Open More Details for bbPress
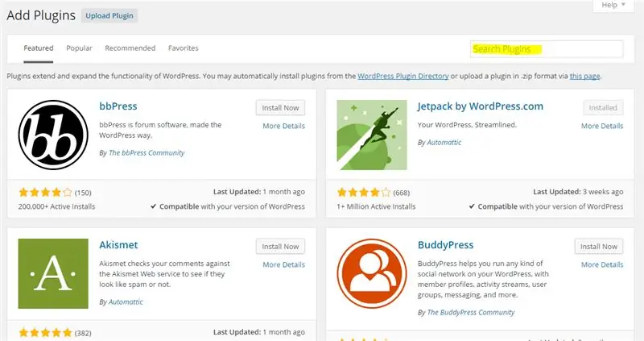Viewport: 644px width, 341px height. [284, 126]
